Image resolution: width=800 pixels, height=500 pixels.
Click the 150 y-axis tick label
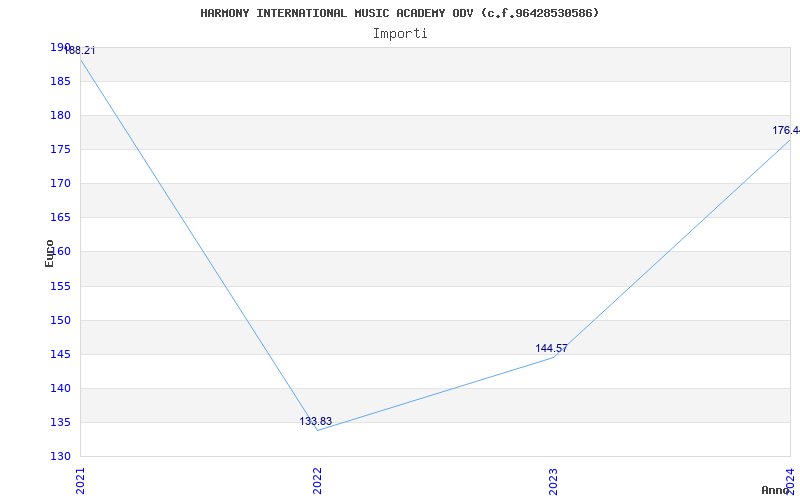click(x=60, y=321)
